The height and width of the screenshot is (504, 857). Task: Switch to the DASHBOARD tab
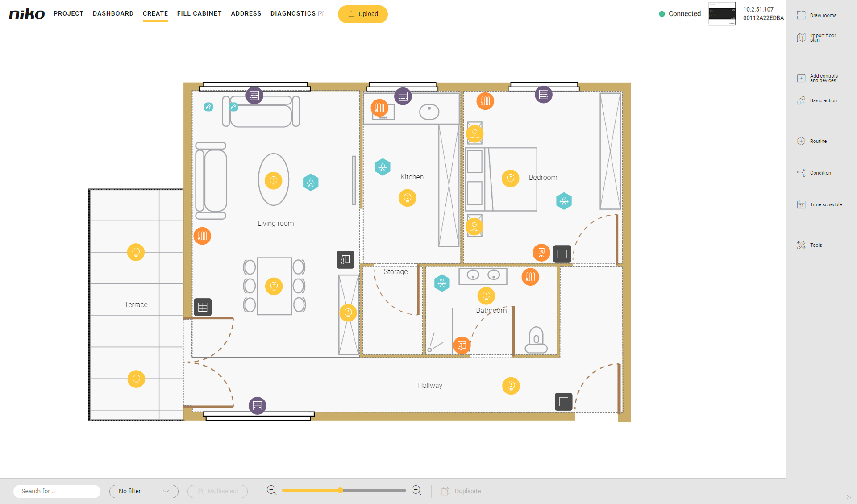click(x=113, y=13)
